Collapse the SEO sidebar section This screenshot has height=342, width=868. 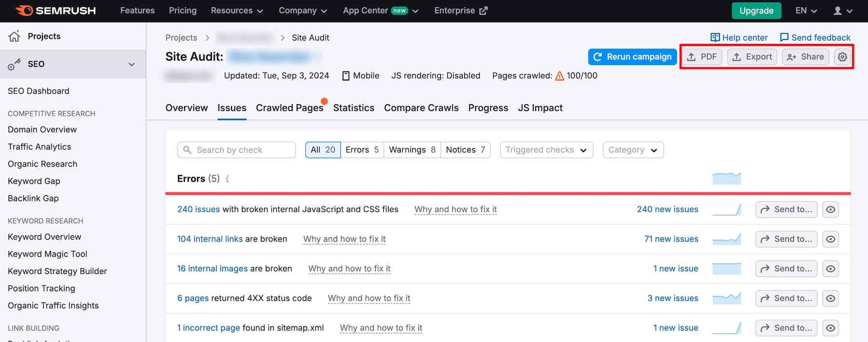tap(131, 64)
